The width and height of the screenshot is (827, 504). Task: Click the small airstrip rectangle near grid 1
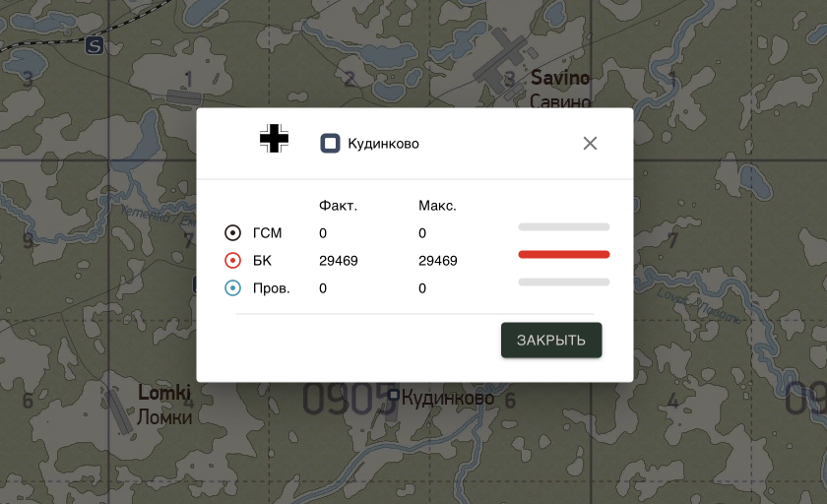coord(185,97)
